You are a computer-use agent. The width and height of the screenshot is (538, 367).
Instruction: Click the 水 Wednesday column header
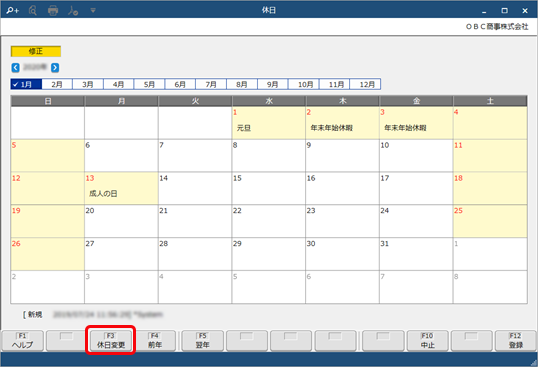coord(269,101)
